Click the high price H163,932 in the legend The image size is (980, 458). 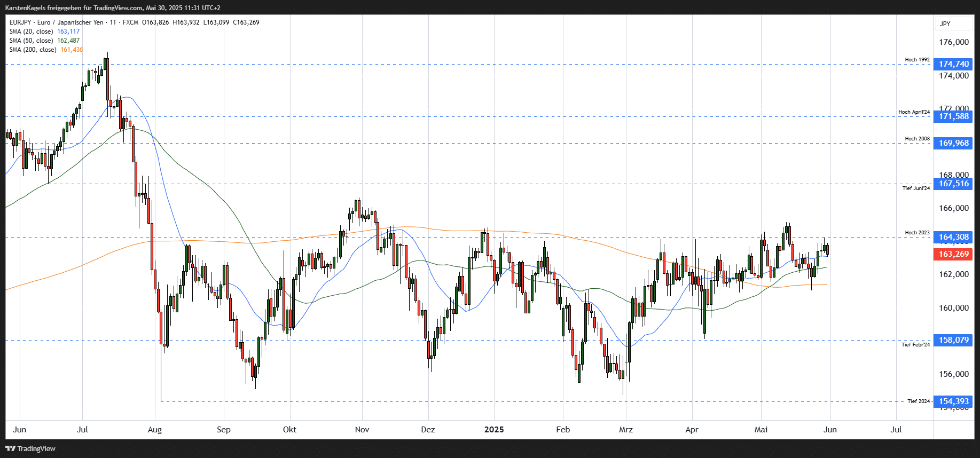[186, 22]
